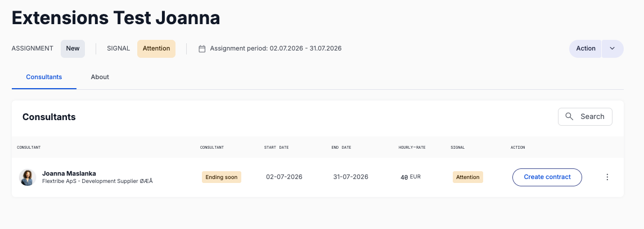The height and width of the screenshot is (229, 644).
Task: Sort by the Hourly-Rate column header
Action: tap(412, 148)
